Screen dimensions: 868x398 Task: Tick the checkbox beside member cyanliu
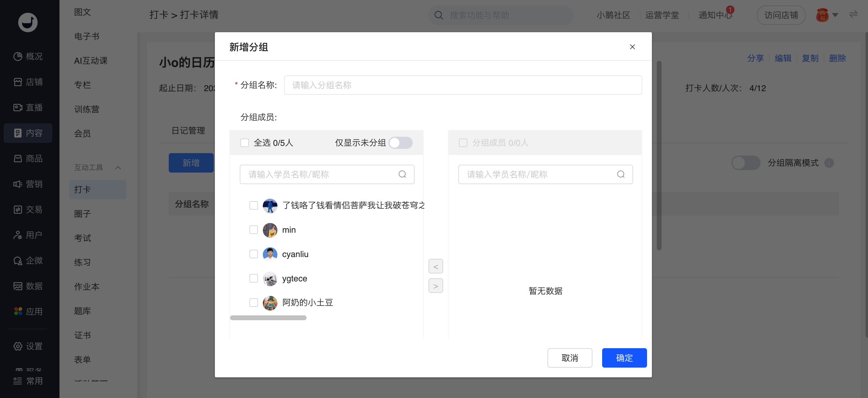click(x=253, y=254)
